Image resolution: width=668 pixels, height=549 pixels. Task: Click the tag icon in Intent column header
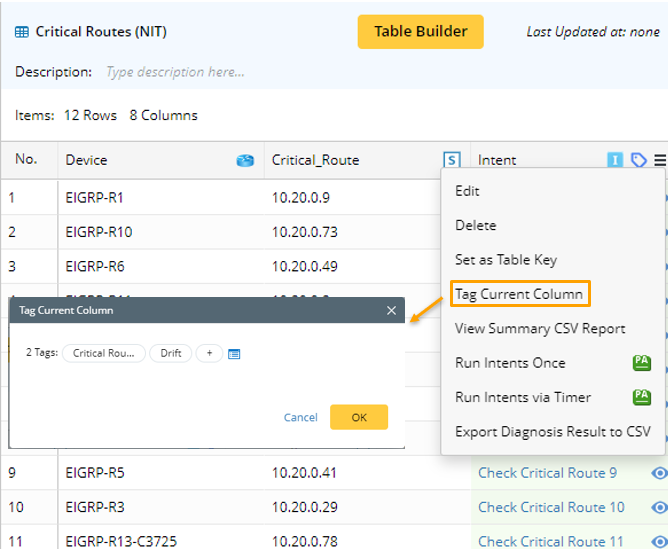tap(638, 160)
